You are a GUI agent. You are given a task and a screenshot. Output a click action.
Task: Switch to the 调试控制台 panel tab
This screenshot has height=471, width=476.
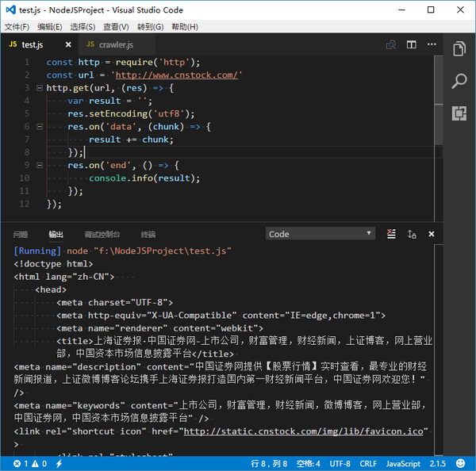[x=102, y=234]
